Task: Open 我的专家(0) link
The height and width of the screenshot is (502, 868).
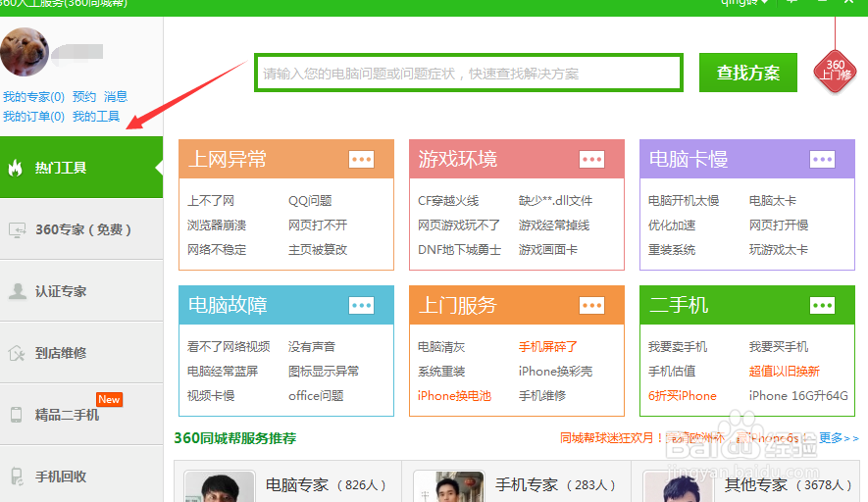Action: click(33, 97)
